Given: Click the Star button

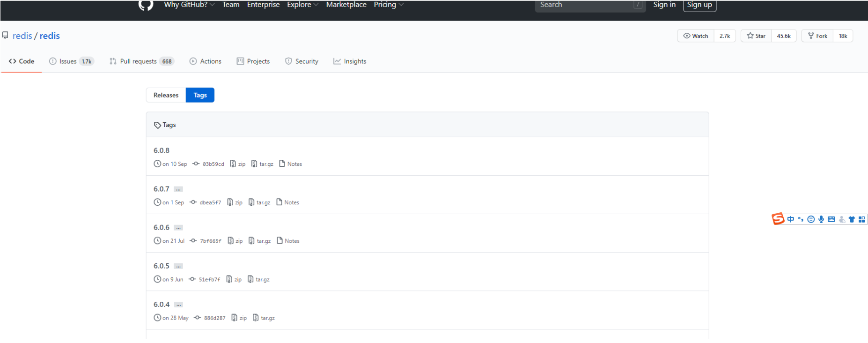Looking at the screenshot, I should click(756, 36).
